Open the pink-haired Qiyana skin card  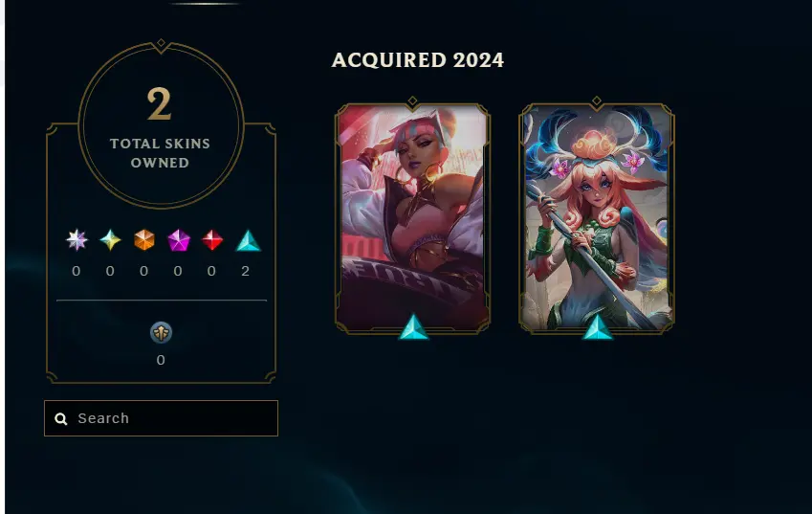click(413, 217)
